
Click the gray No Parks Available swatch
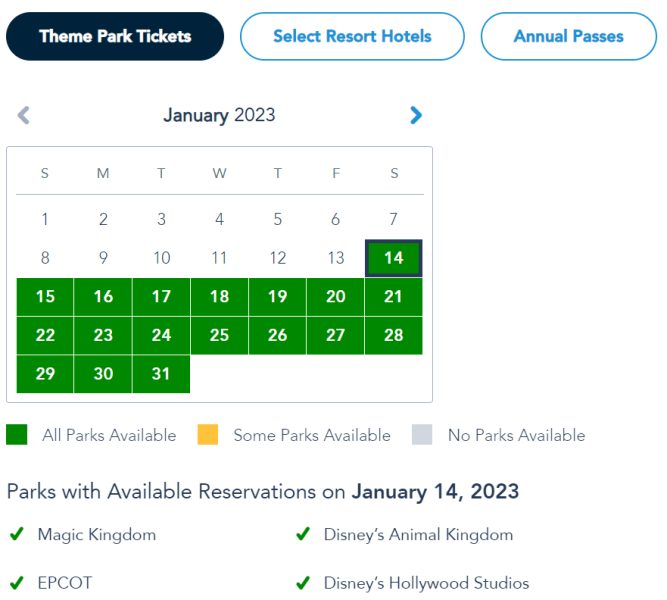pos(423,435)
